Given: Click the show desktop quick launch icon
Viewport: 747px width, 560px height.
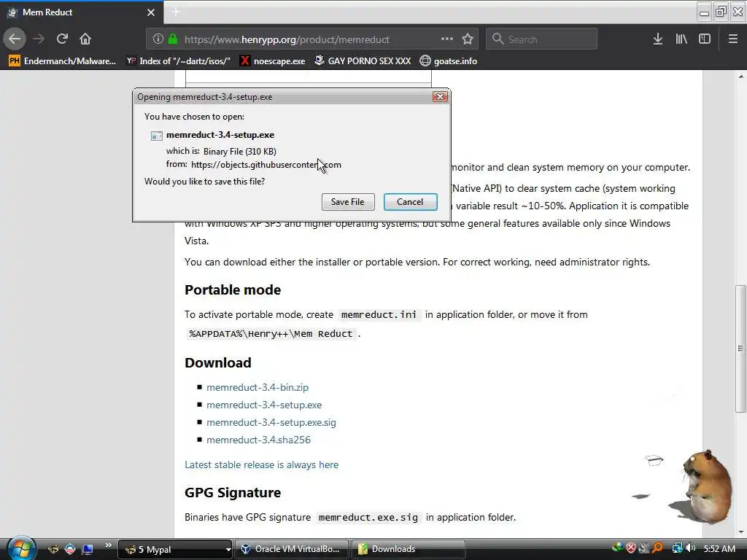Looking at the screenshot, I should pos(88,549).
